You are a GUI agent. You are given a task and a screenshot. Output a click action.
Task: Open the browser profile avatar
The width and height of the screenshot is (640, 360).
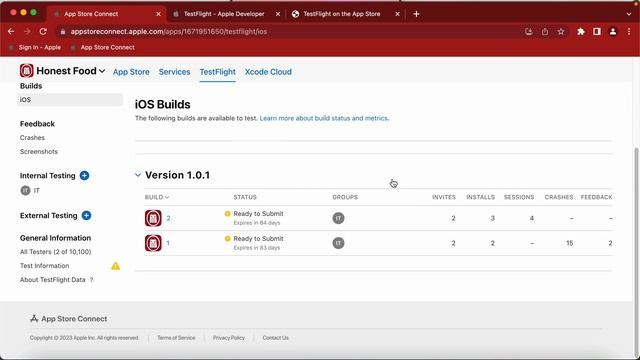coord(613,31)
